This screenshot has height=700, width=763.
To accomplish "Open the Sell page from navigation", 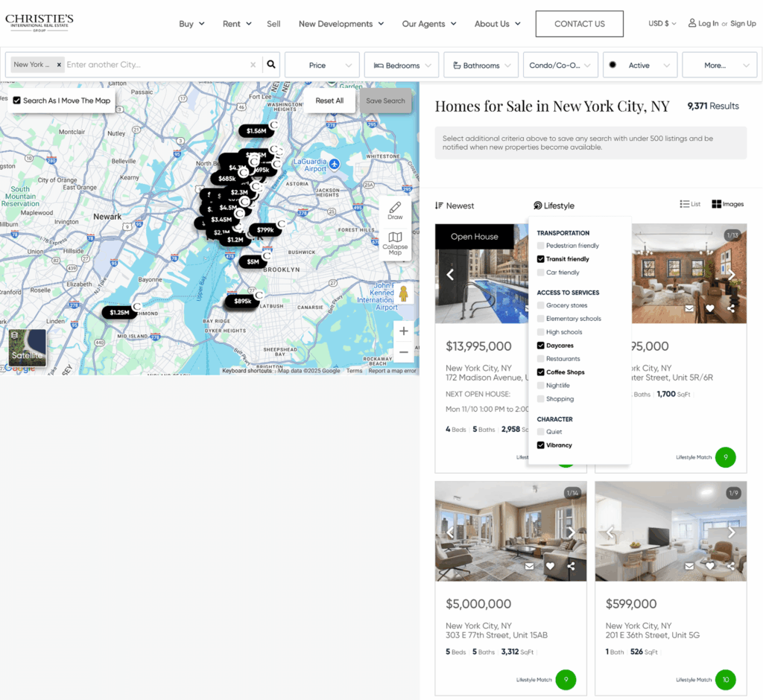I will [x=273, y=24].
